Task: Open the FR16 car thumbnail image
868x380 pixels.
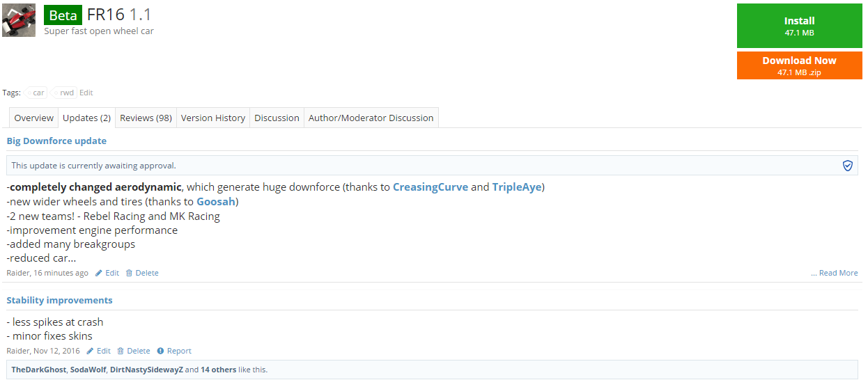Action: coord(19,20)
